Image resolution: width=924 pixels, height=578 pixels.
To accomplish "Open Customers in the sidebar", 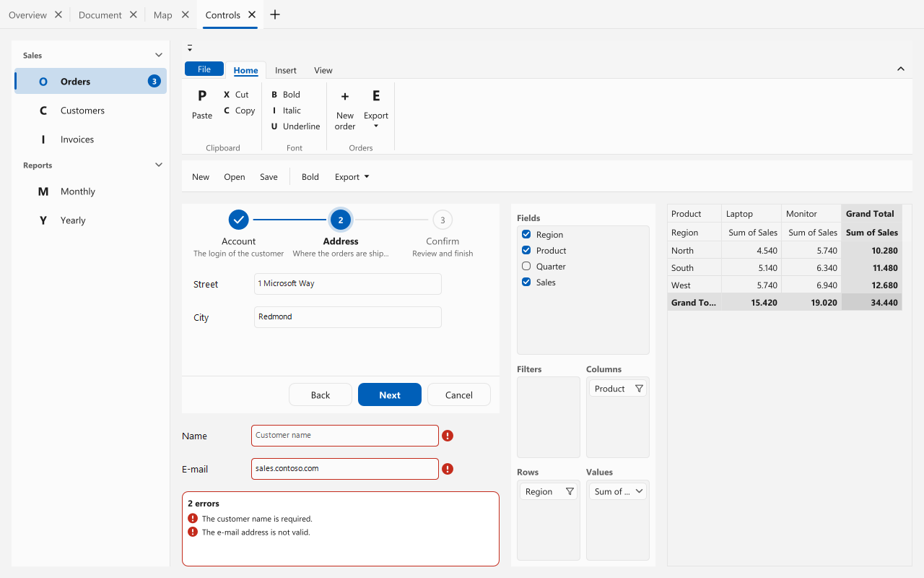I will click(x=90, y=111).
